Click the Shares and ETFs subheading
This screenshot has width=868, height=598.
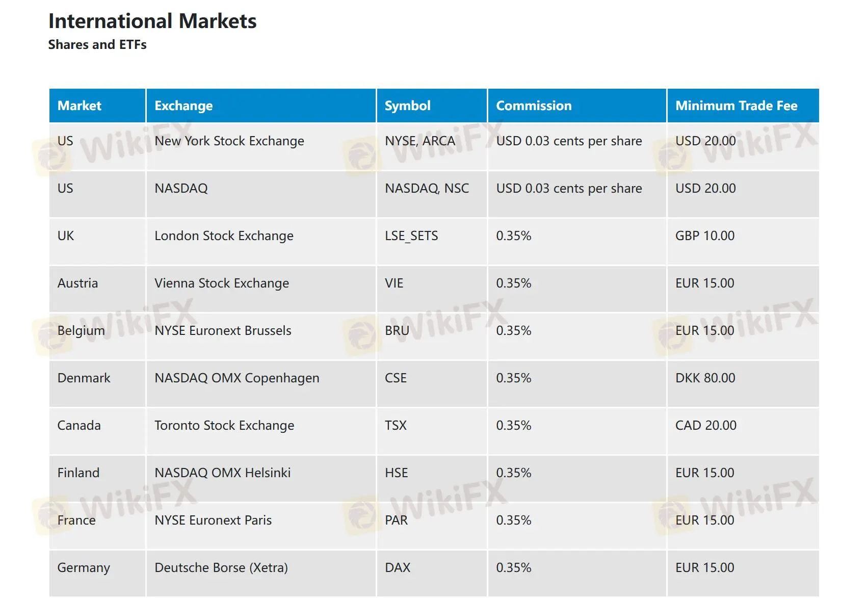[97, 45]
